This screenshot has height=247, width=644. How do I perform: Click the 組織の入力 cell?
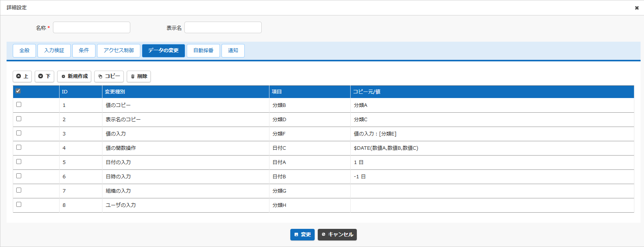coord(186,191)
